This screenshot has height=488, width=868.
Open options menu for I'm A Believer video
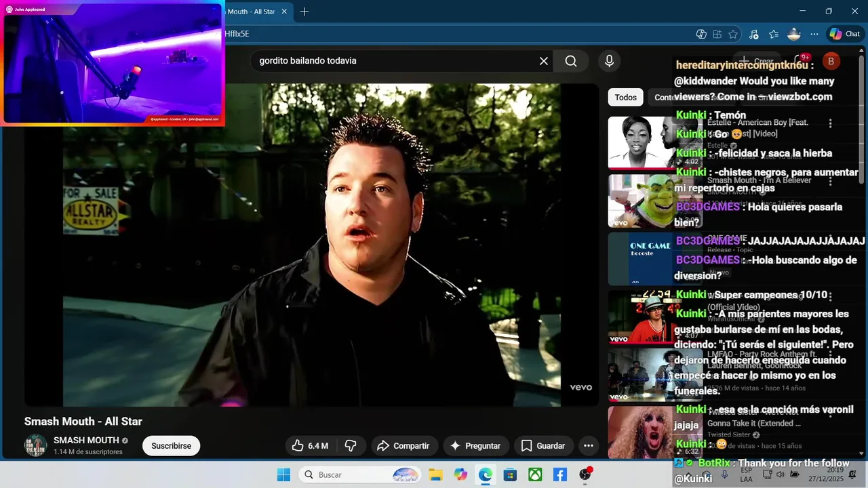click(x=830, y=181)
